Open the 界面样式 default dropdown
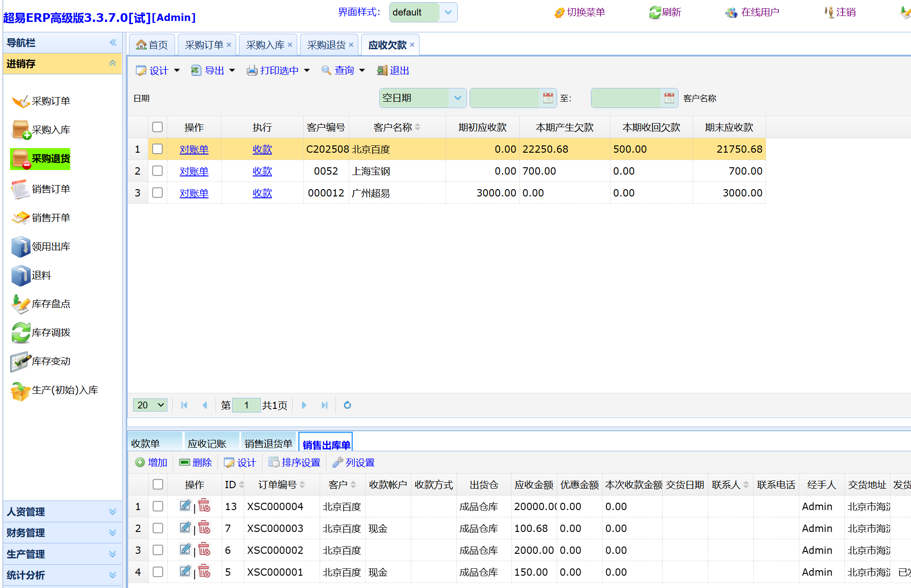The image size is (911, 588). [448, 12]
